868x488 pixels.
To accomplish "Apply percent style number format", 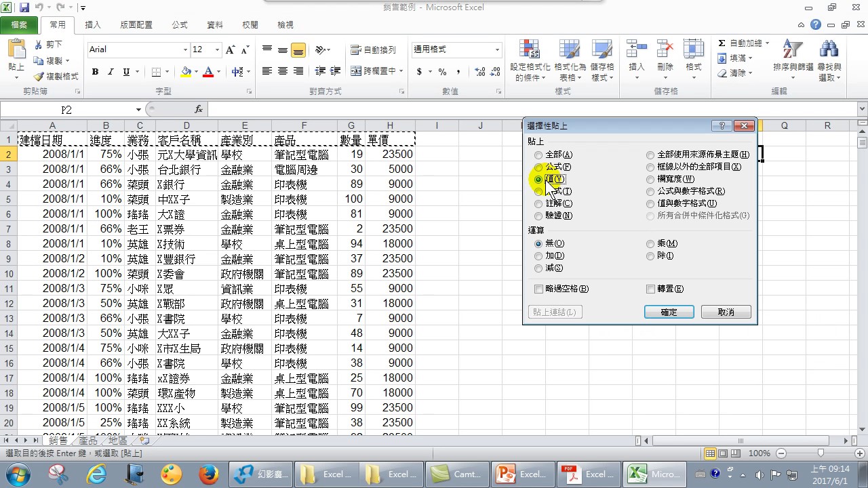I will [x=442, y=72].
